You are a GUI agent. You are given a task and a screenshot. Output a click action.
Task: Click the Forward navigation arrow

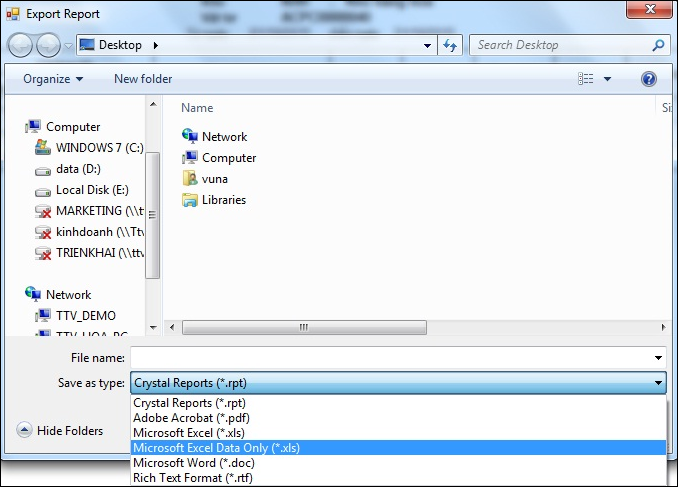[48, 45]
